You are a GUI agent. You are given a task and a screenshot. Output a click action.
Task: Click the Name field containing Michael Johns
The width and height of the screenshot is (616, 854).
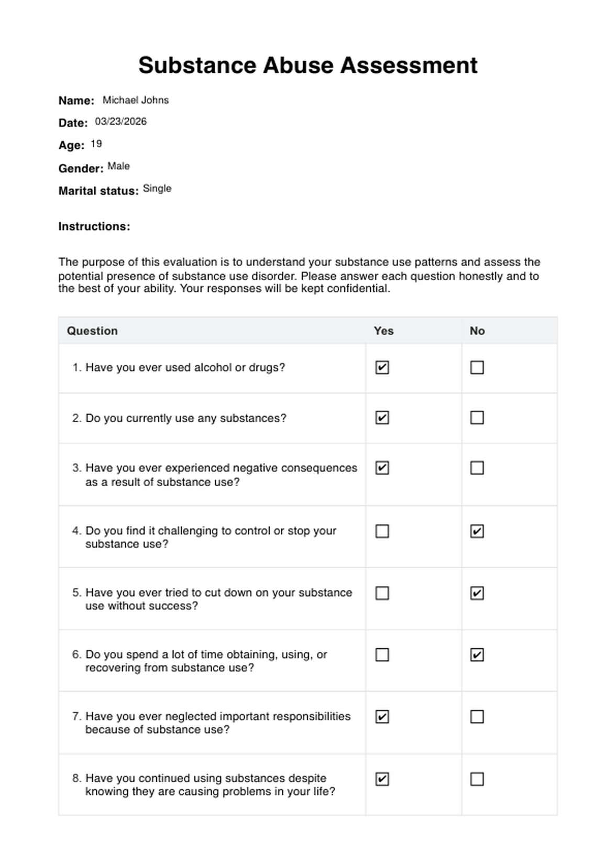point(136,100)
